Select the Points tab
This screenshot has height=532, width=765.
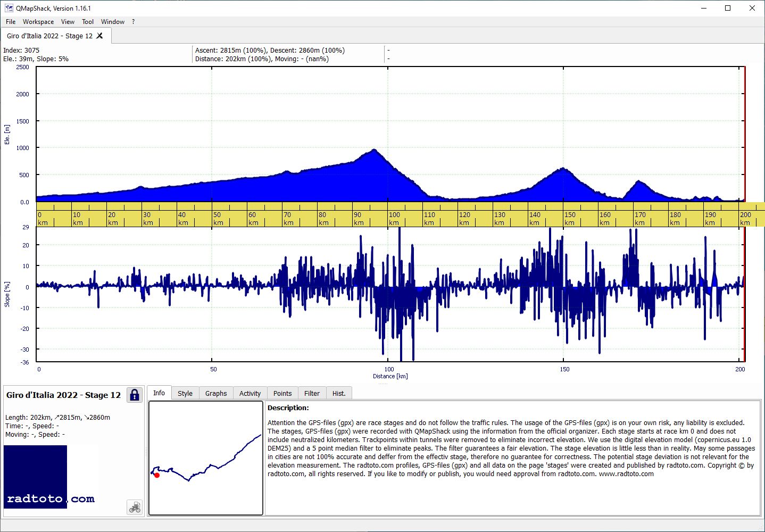pyautogui.click(x=282, y=393)
